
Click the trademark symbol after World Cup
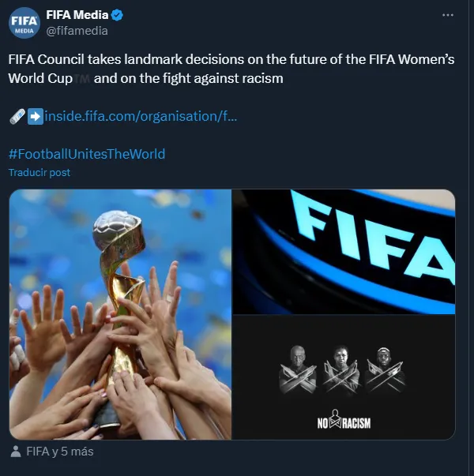[x=84, y=79]
